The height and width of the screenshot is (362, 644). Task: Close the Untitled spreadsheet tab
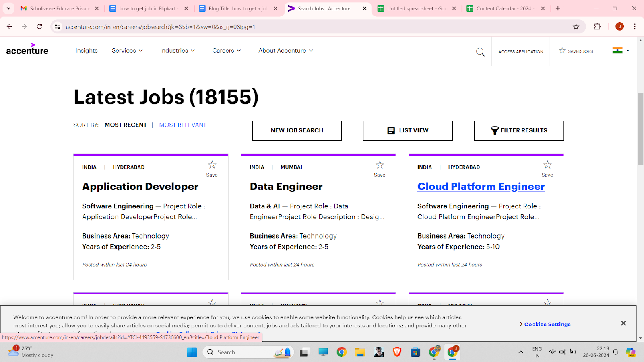point(454,8)
